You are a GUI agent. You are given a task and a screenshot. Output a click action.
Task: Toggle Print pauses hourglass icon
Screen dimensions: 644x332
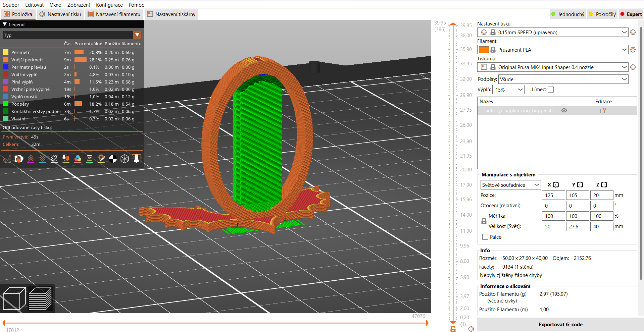[90, 159]
